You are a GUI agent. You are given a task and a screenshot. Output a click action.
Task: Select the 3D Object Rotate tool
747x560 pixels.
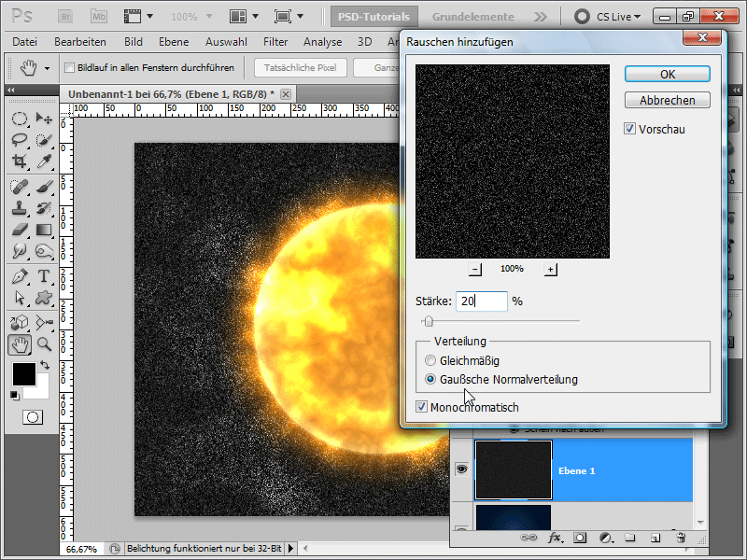point(20,322)
